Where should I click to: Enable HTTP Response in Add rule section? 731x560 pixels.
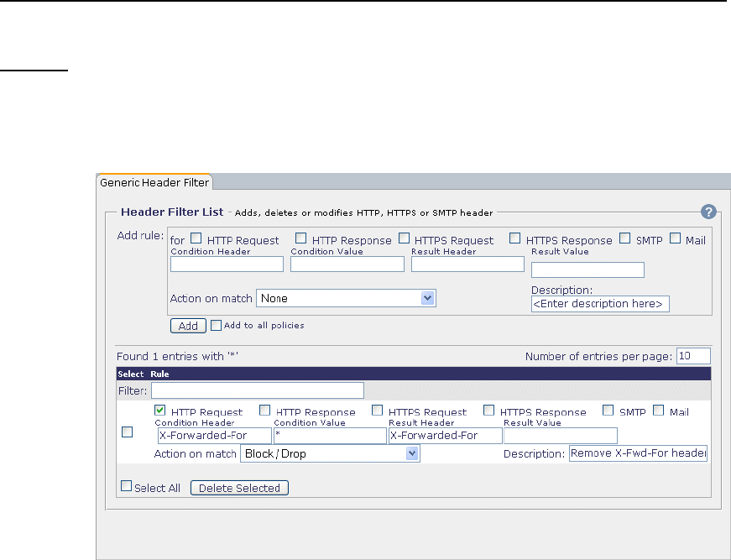point(301,238)
